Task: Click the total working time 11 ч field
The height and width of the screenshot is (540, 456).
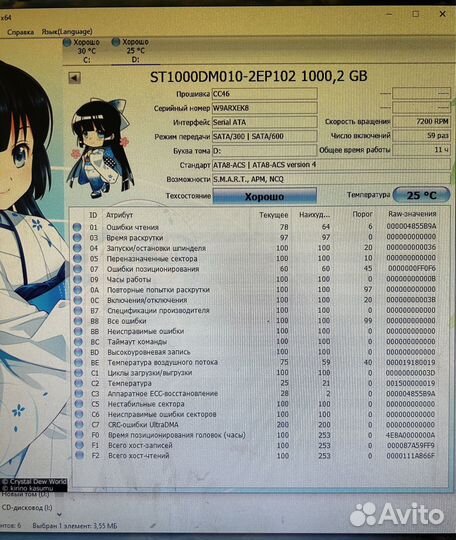Action: 421,150
